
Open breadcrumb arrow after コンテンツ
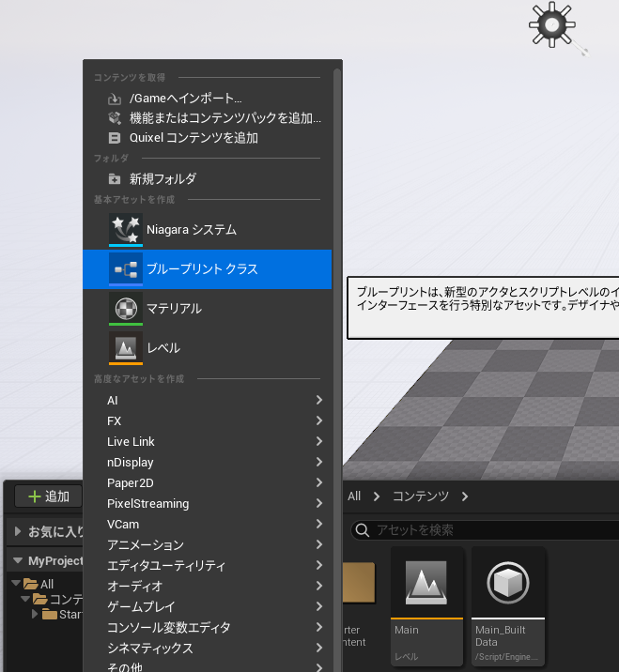point(465,496)
